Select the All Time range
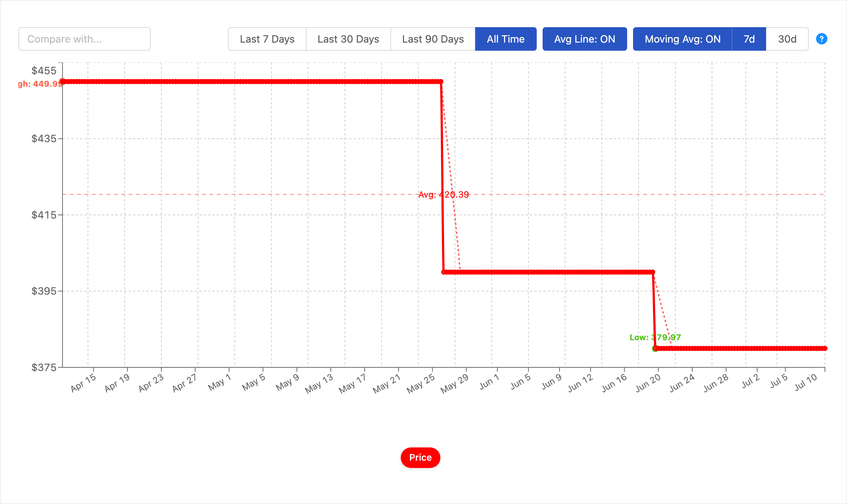The image size is (847, 504). coord(506,39)
